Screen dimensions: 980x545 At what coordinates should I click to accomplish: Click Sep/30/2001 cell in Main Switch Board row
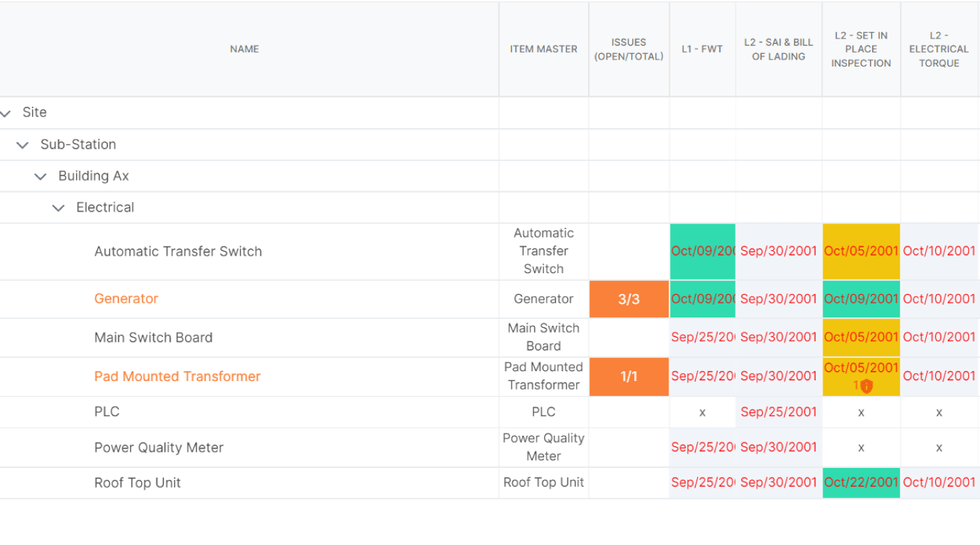click(x=778, y=338)
